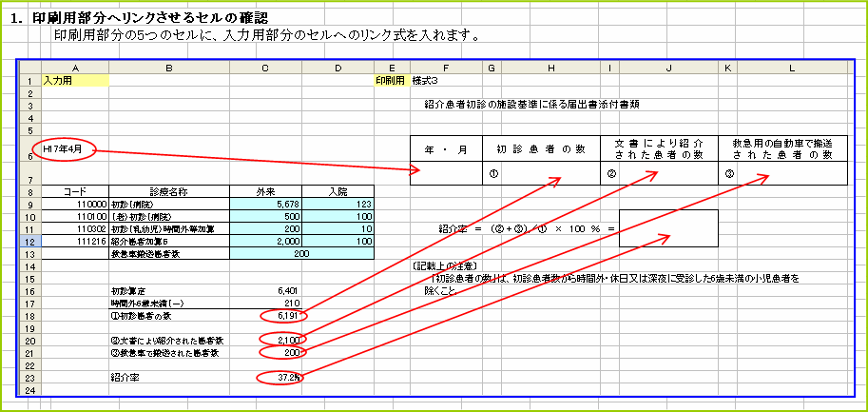Click the yellow 入力用 cell
The height and width of the screenshot is (412, 868).
coord(75,81)
